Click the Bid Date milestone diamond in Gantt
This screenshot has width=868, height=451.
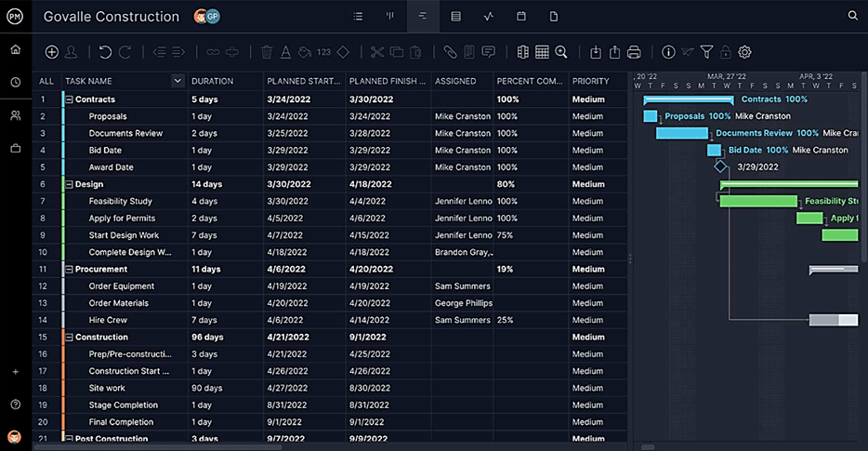720,166
